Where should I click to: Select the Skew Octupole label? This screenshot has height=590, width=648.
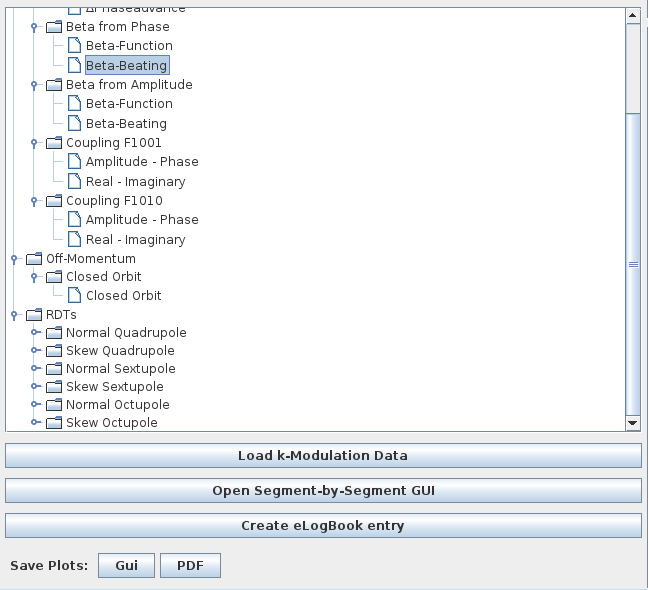tap(112, 423)
